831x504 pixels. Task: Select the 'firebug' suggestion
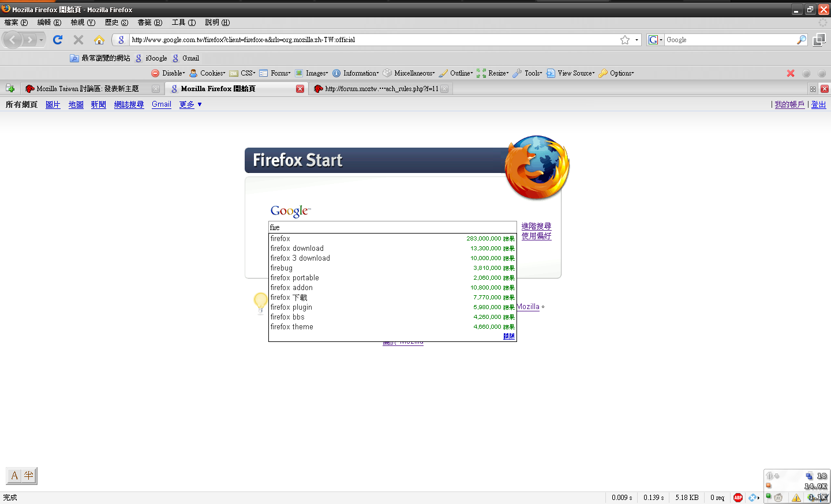(x=392, y=268)
